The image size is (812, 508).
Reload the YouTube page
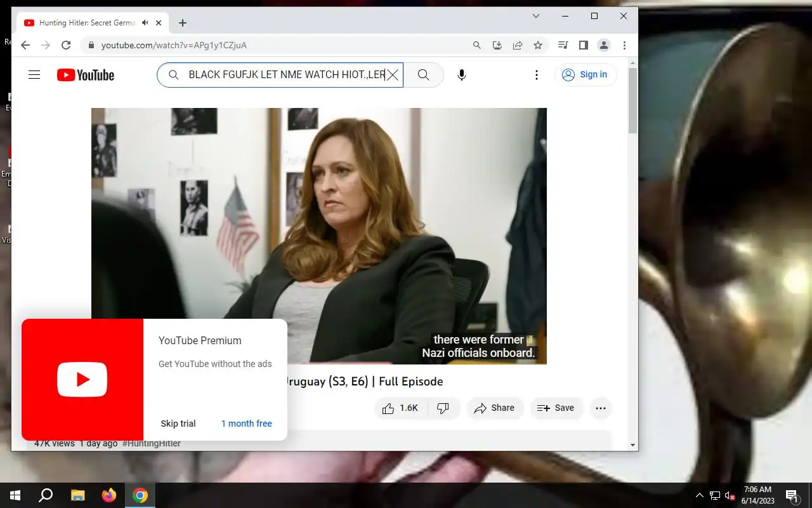66,45
